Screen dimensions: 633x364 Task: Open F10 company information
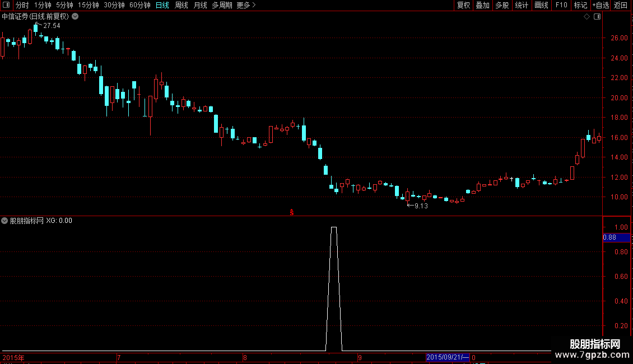[561, 5]
